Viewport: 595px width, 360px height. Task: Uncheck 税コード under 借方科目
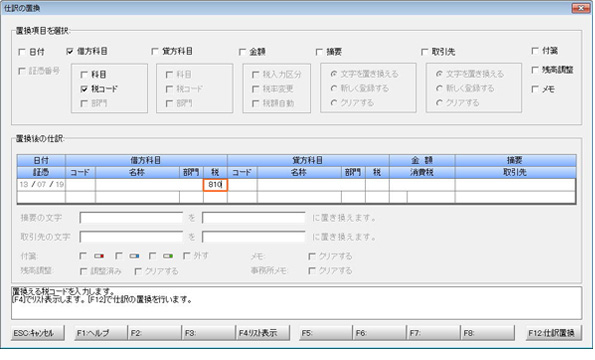[x=84, y=89]
